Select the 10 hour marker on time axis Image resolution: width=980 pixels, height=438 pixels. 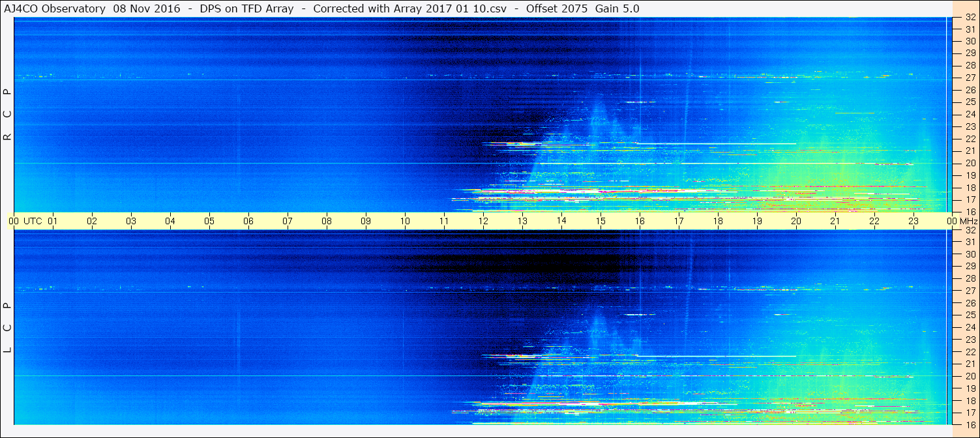pyautogui.click(x=405, y=221)
